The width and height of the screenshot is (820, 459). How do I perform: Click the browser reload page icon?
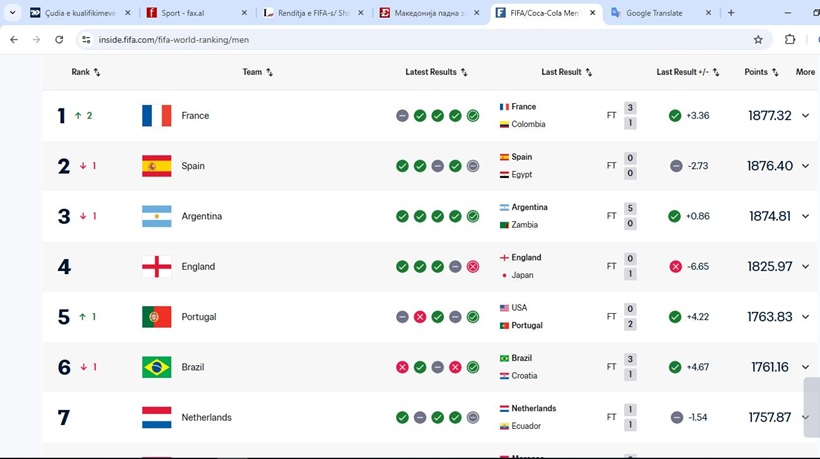click(x=59, y=39)
